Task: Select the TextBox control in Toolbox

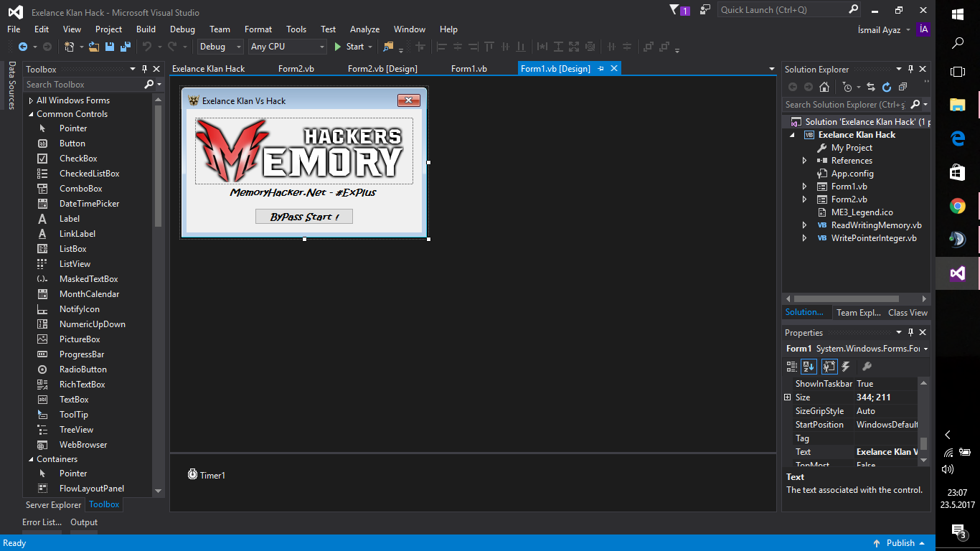Action: click(74, 400)
